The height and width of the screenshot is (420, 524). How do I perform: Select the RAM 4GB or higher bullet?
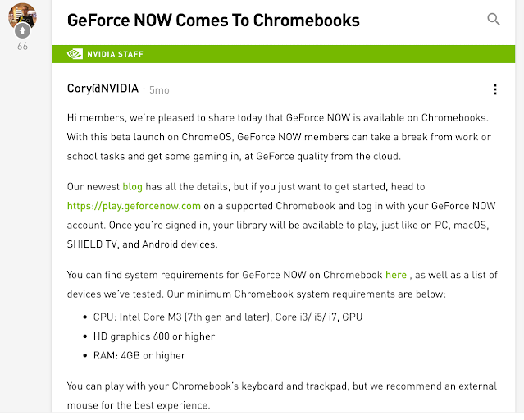(139, 355)
